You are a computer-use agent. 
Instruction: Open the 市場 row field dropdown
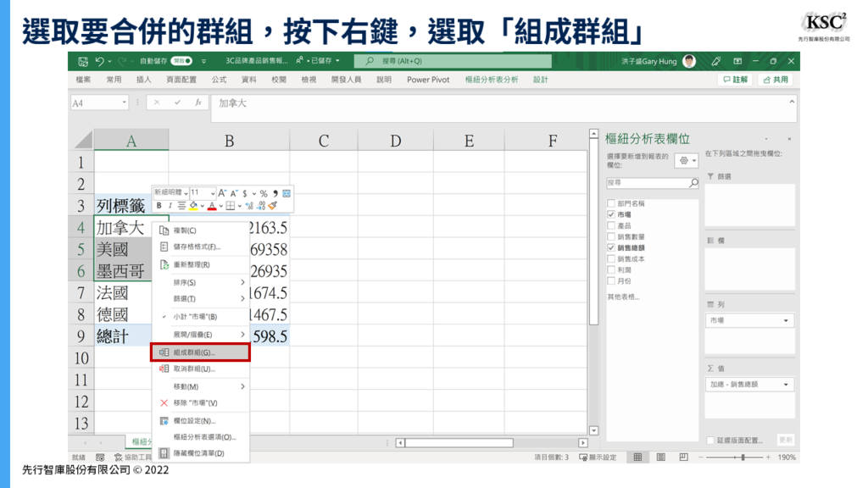tap(786, 320)
